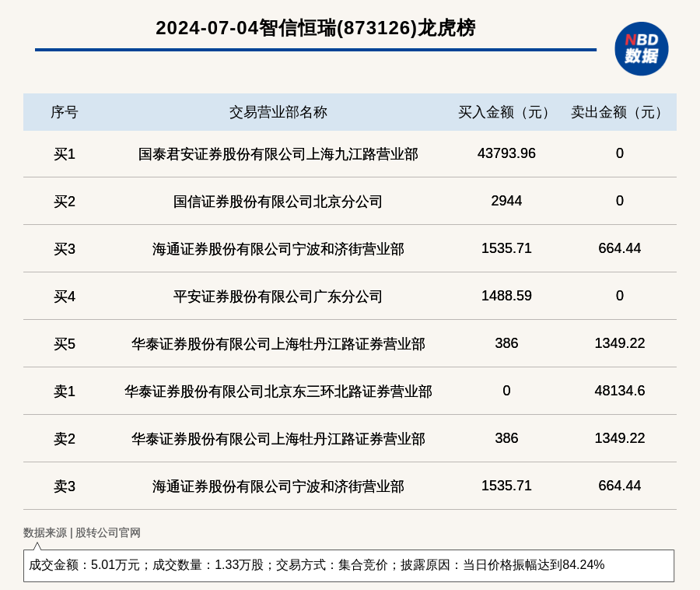Viewport: 700px width, 590px height.
Task: Click the 卖1 row label
Action: point(65,392)
